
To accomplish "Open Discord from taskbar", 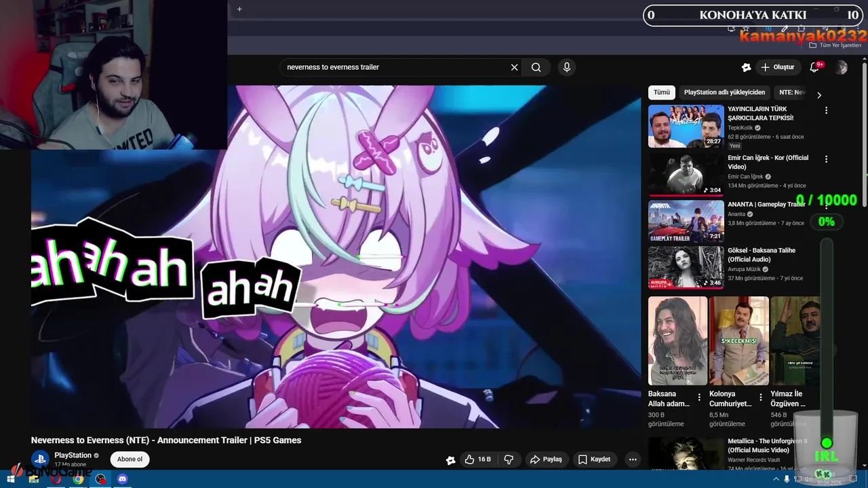I will (x=122, y=479).
